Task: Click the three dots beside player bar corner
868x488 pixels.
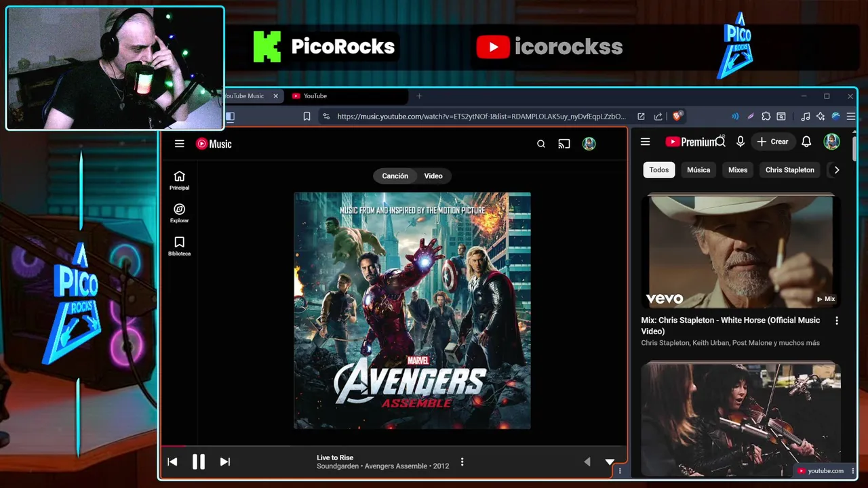Action: (x=620, y=471)
